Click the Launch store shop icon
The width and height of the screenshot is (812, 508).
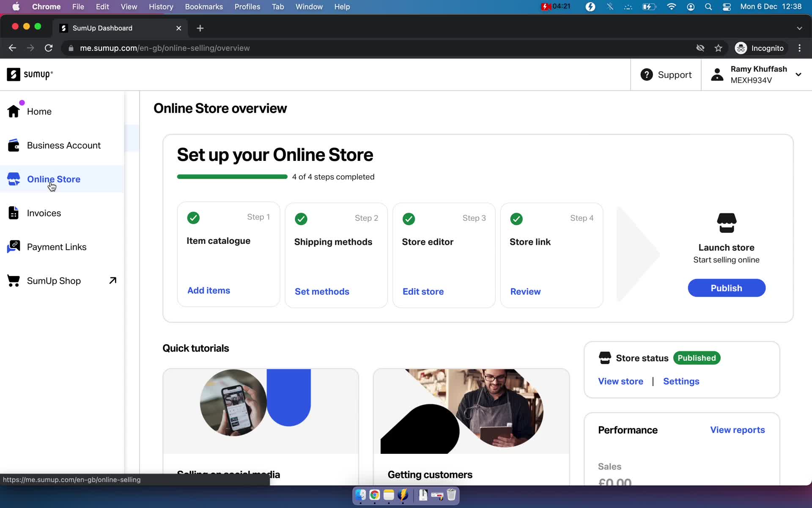point(727,223)
